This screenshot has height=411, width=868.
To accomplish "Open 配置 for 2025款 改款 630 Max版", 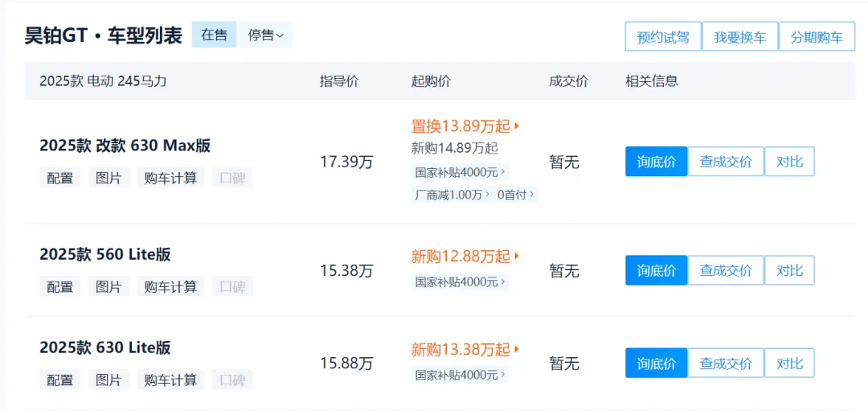I will (60, 178).
